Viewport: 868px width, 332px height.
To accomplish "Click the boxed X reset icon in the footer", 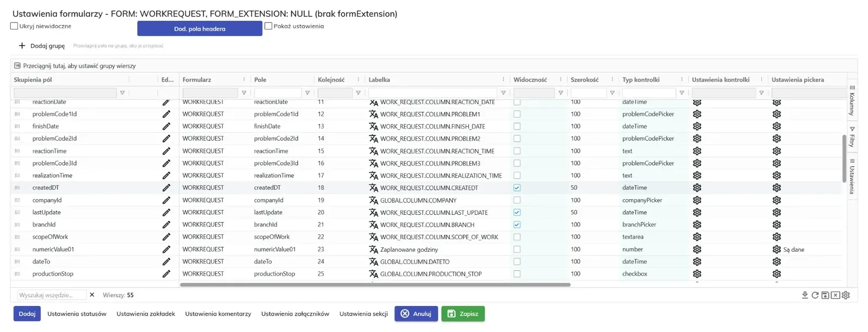I will coord(835,295).
